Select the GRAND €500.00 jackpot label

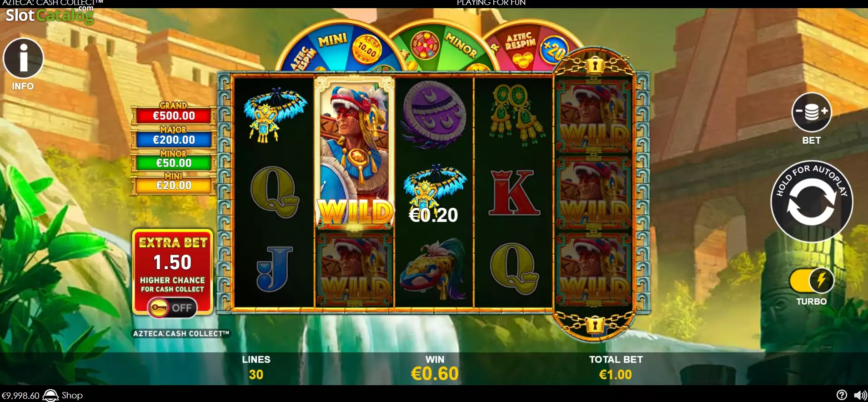coord(173,113)
